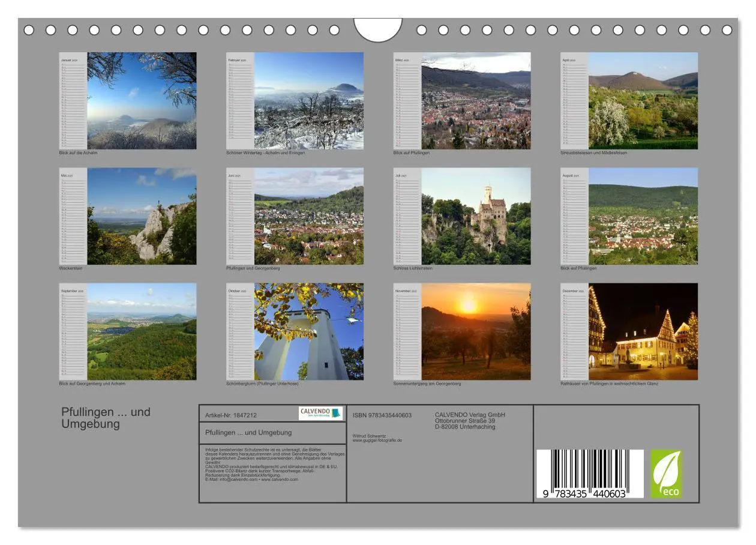756x545 pixels.
Task: Click the 'Artikel-Nr. 1847212' text
Action: coord(230,415)
